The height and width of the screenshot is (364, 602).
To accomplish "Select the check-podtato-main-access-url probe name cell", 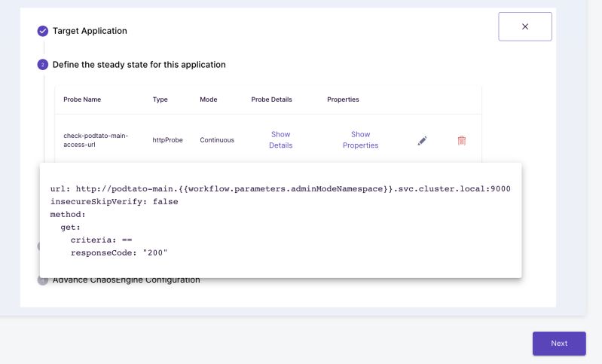I will 96,140.
